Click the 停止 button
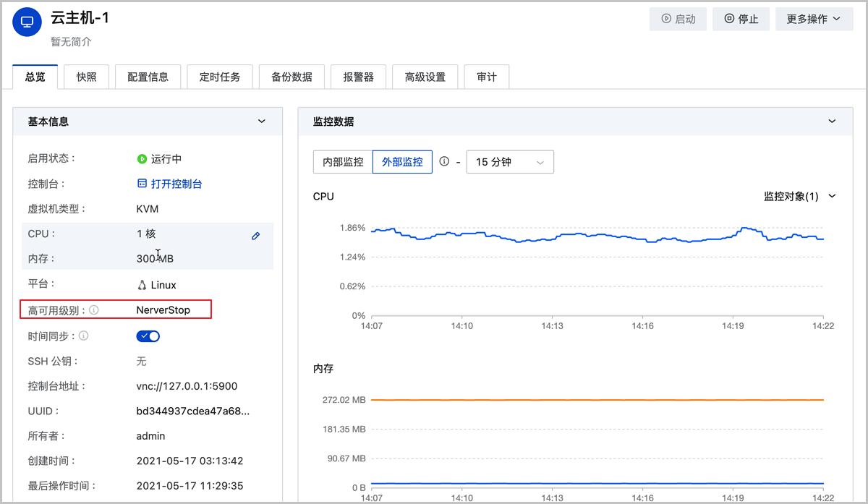Screen dimensions: 868x504 741,19
